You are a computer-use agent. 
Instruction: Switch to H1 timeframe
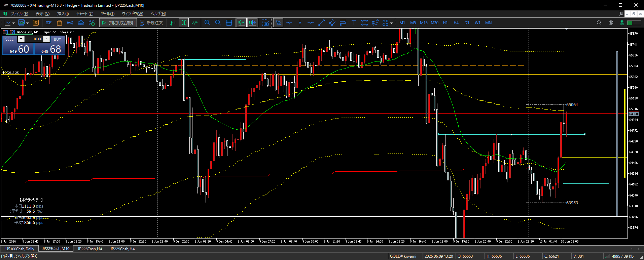[x=445, y=23]
